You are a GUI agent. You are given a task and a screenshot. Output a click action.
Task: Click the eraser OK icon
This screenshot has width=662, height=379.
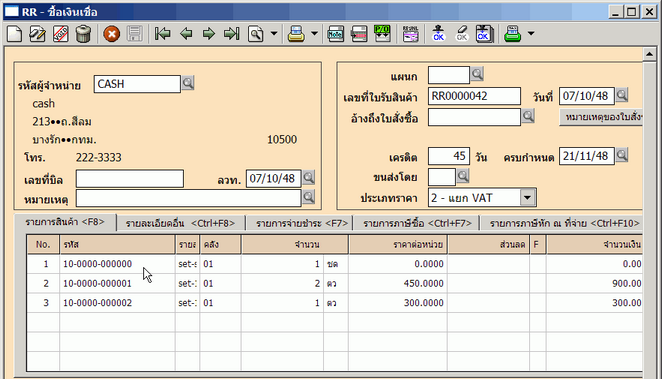tap(461, 34)
